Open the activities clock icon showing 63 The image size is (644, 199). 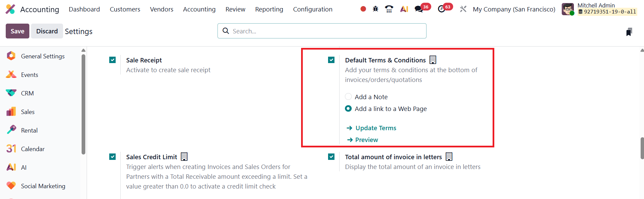coord(441,9)
